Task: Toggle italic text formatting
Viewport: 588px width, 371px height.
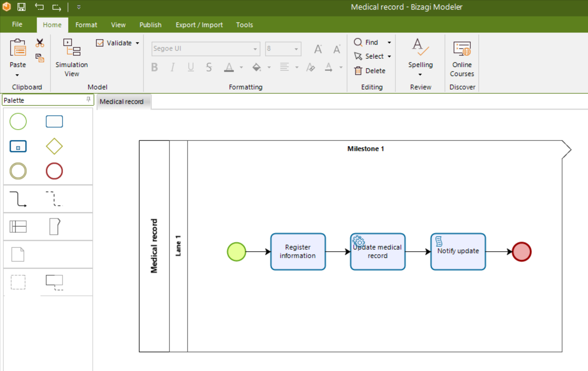Action: point(172,67)
